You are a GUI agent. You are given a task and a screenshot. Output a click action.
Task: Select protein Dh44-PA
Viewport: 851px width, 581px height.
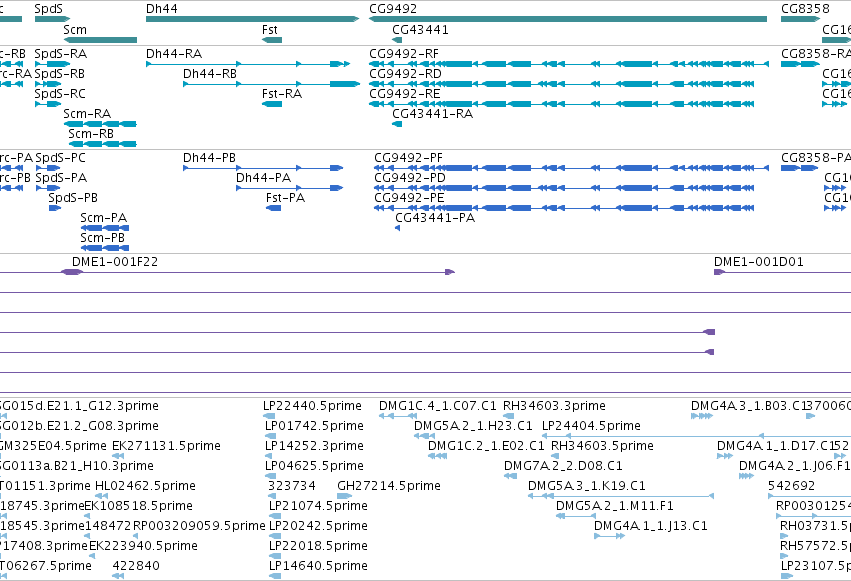pos(290,188)
